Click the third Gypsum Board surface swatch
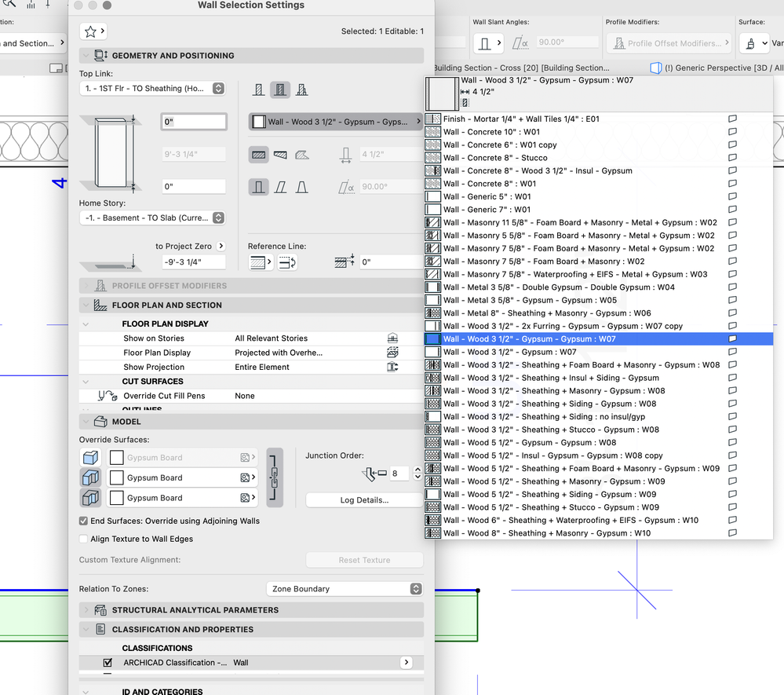Image resolution: width=784 pixels, height=695 pixels. pyautogui.click(x=116, y=498)
